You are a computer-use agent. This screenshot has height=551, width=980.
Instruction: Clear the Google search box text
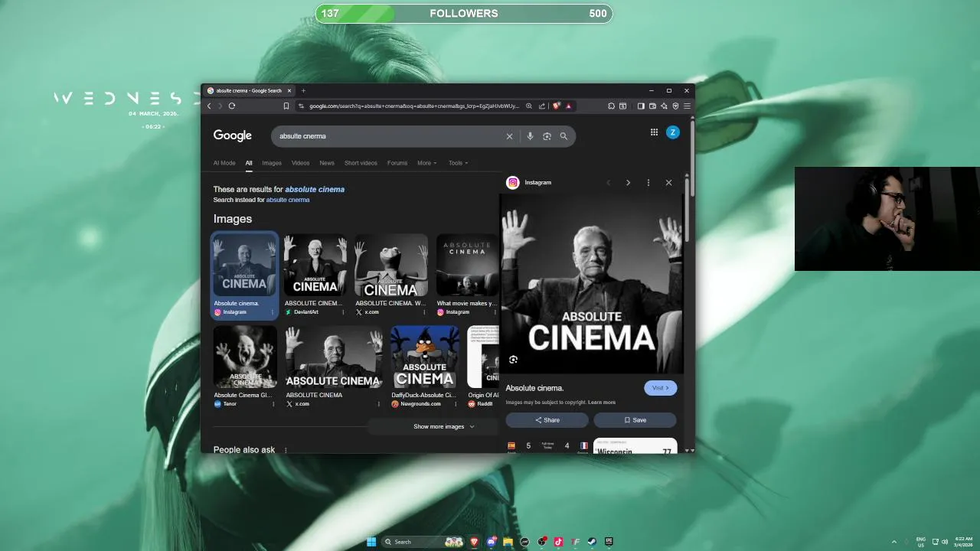[509, 136]
